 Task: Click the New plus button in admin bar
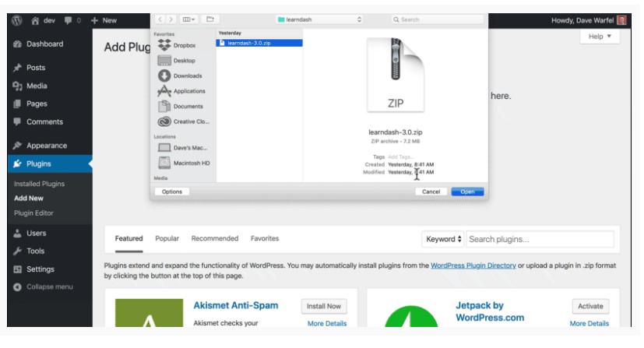pyautogui.click(x=104, y=20)
